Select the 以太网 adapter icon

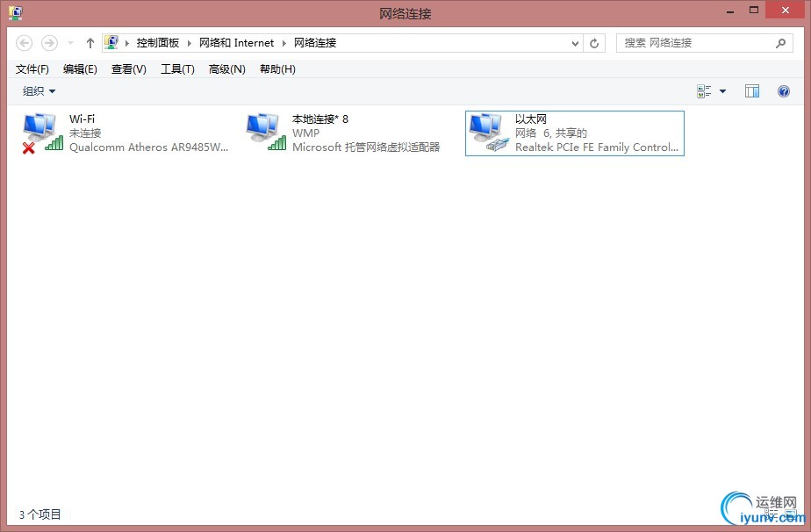(489, 133)
